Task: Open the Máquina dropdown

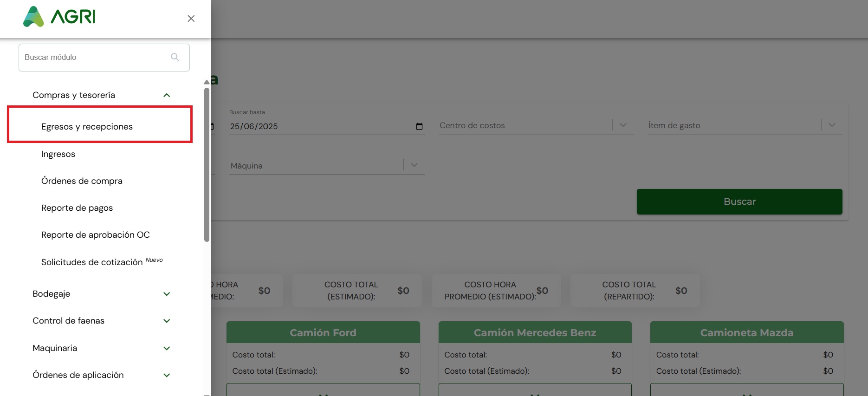Action: pyautogui.click(x=327, y=166)
